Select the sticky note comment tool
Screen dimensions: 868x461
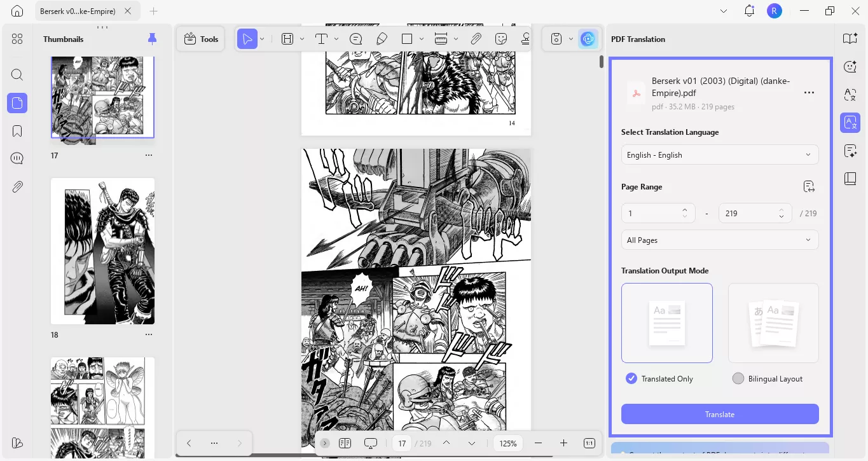click(356, 39)
